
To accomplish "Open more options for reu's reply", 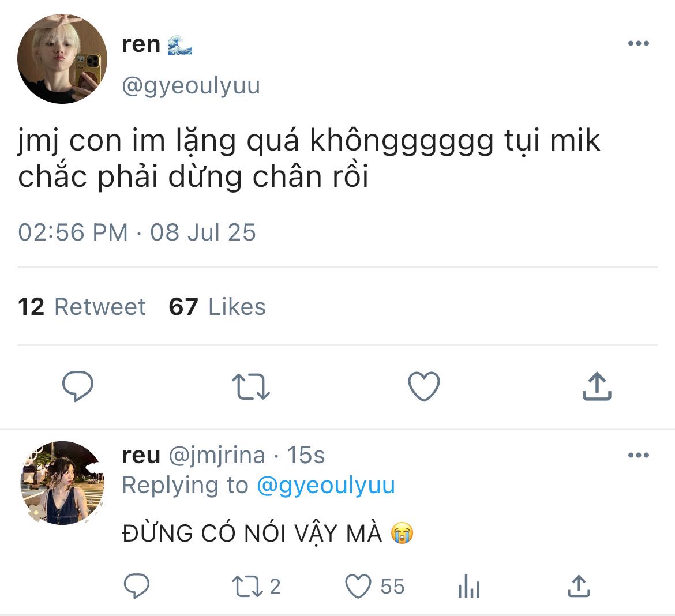I will [638, 456].
